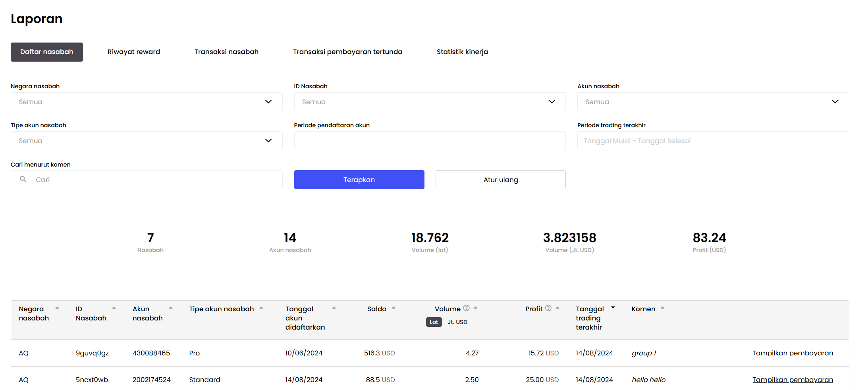The width and height of the screenshot is (868, 390).
Task: Sort by Tipe akun nasabah arrow
Action: 261,308
